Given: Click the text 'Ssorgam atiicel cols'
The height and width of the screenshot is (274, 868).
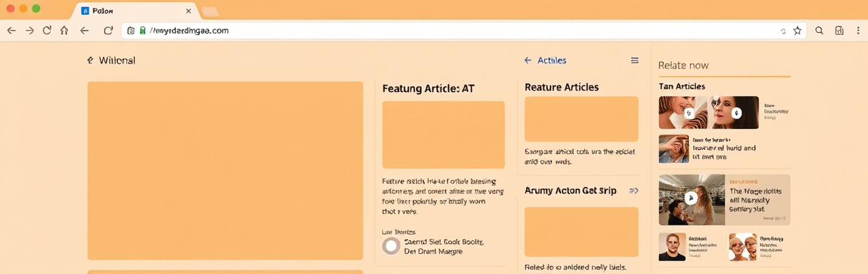Looking at the screenshot, I should click(x=580, y=156).
